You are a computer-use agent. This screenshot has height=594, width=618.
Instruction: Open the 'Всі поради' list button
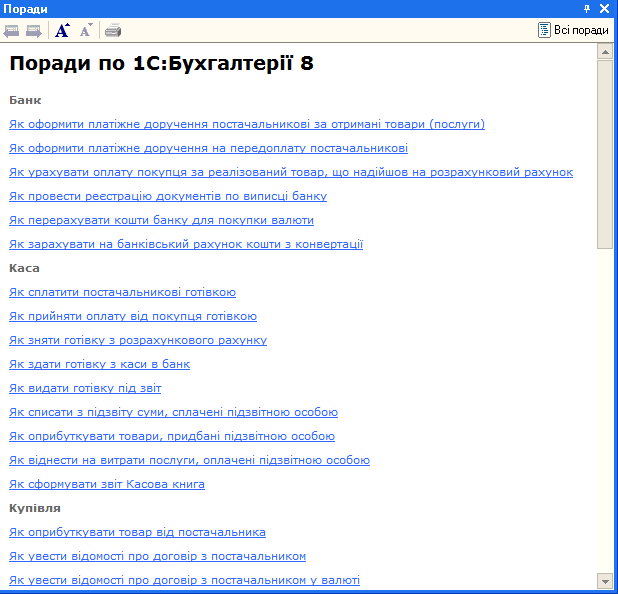pyautogui.click(x=573, y=30)
